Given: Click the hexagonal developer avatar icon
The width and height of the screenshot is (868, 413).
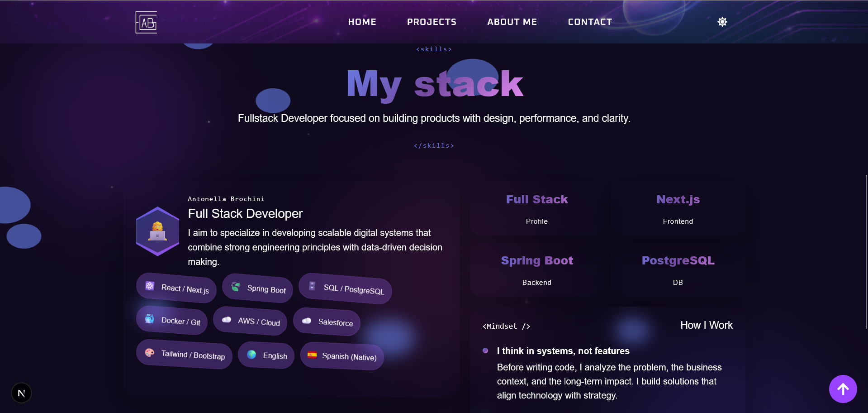Looking at the screenshot, I should tap(157, 231).
